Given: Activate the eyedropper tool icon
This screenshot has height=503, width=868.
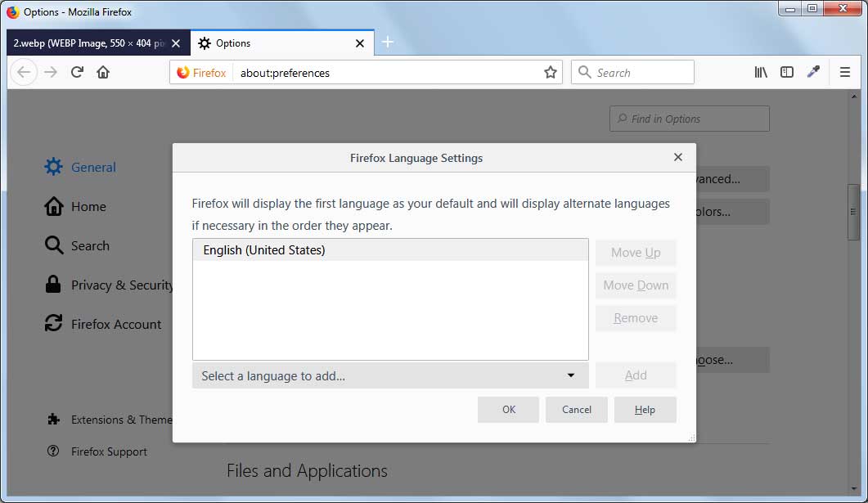Looking at the screenshot, I should [813, 71].
